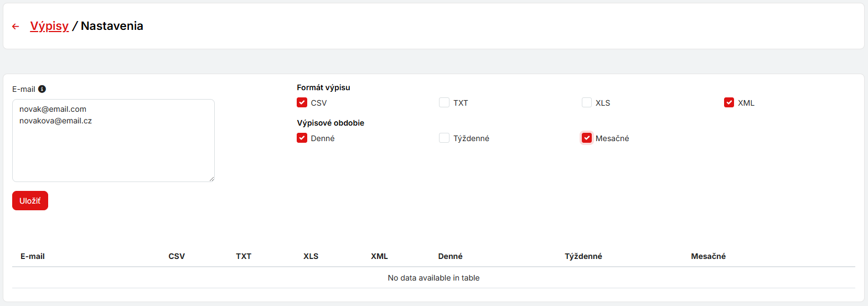The image size is (868, 306).
Task: Uncheck the Denné period checkbox
Action: tap(302, 138)
